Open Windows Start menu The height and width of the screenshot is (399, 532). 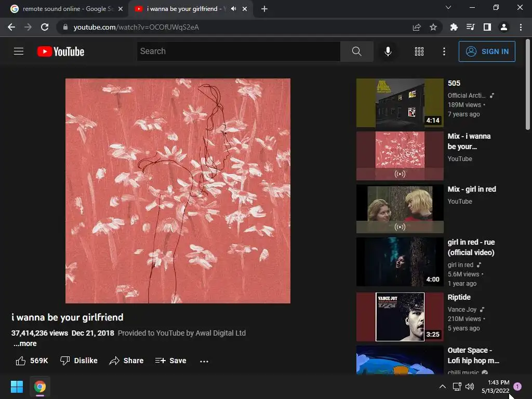click(x=17, y=387)
